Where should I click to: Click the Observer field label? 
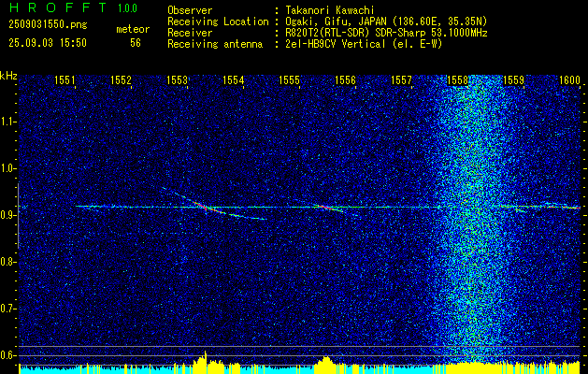[190, 10]
